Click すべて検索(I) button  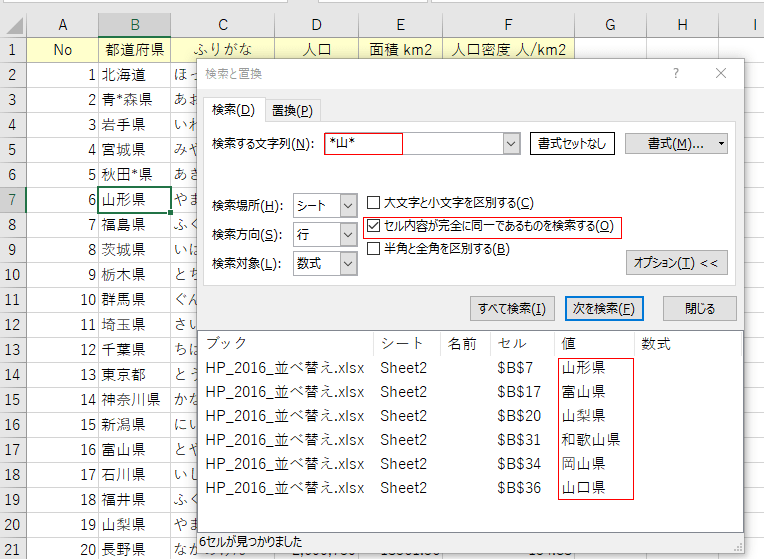tap(512, 308)
